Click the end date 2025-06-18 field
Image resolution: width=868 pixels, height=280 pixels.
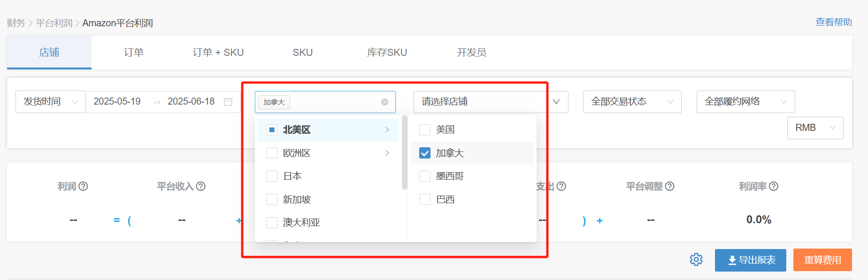(191, 102)
